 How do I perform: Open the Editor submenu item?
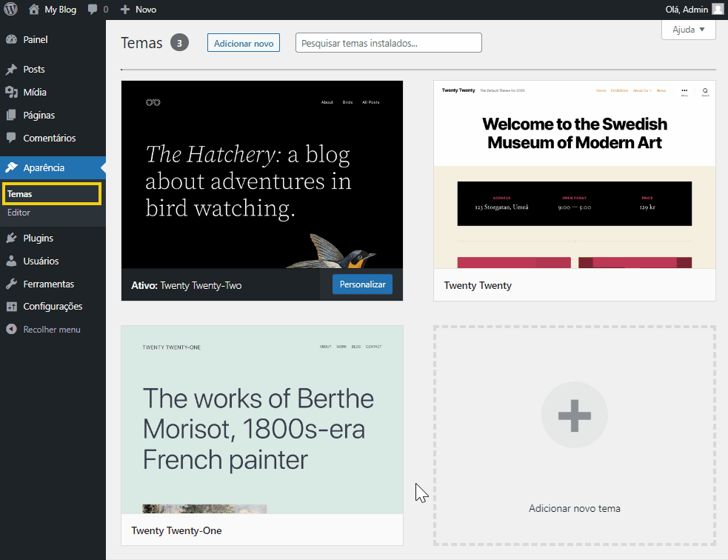pos(19,212)
